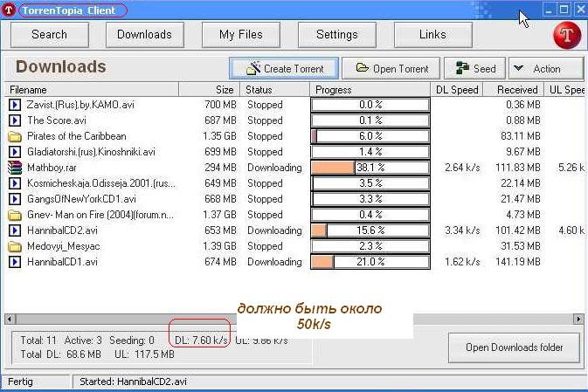Click video icon of The Score.avi

[15, 120]
